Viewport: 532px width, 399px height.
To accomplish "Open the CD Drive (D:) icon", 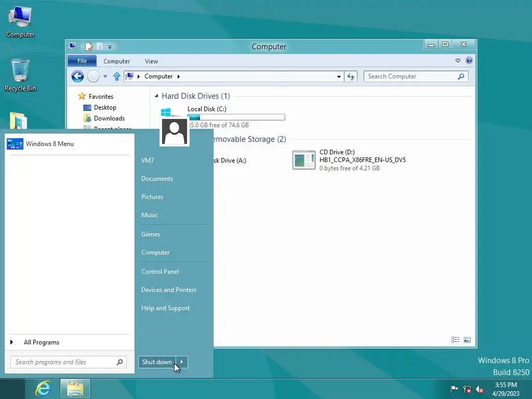I will [303, 160].
